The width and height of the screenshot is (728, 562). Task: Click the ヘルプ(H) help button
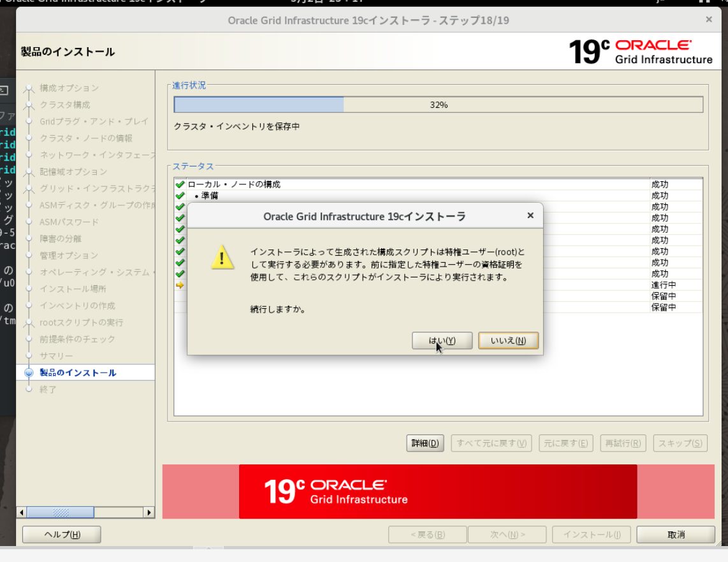tap(62, 535)
